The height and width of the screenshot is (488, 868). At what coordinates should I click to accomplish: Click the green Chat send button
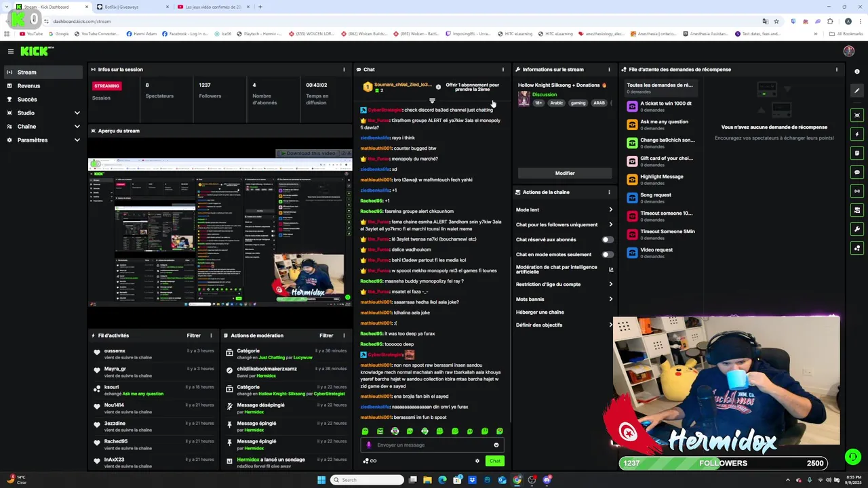click(x=495, y=461)
